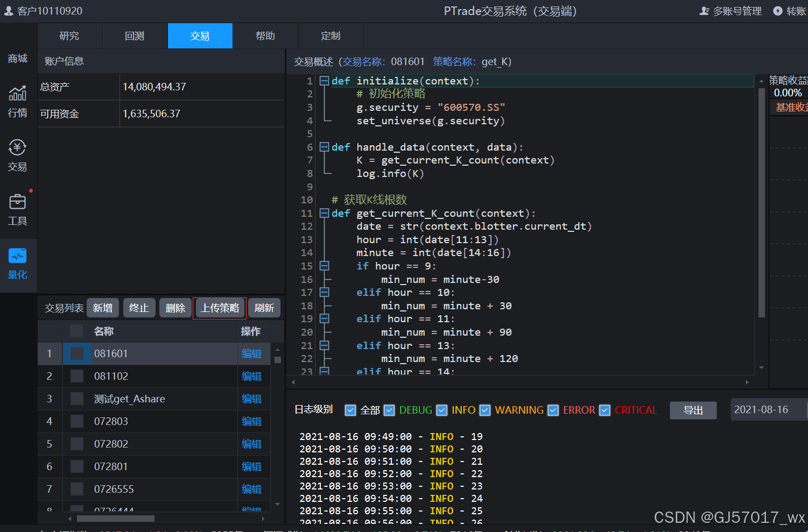Switch to the 回测 tab
Image resolution: width=808 pixels, height=532 pixels.
pyautogui.click(x=135, y=36)
